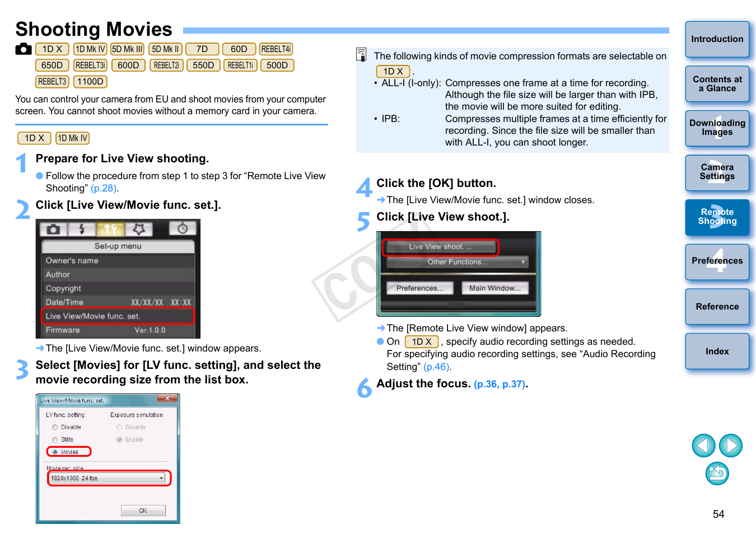This screenshot has height=534, width=756.
Task: Select the Firmware Ver.1.0.0 row
Action: [118, 330]
